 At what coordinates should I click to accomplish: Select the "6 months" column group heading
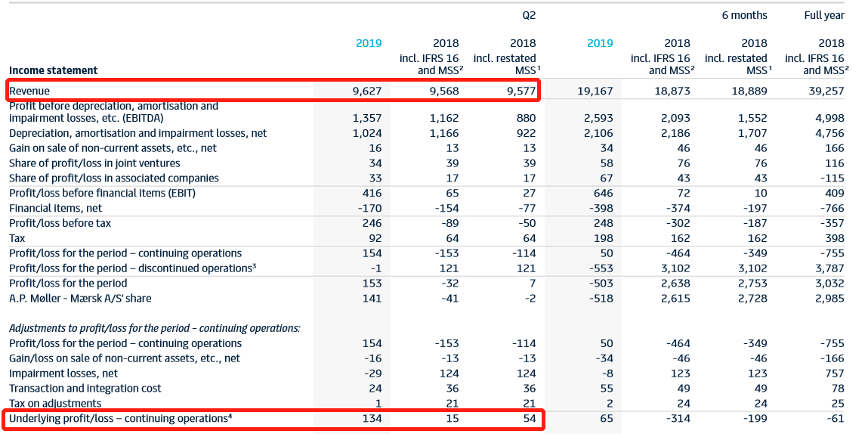click(745, 16)
